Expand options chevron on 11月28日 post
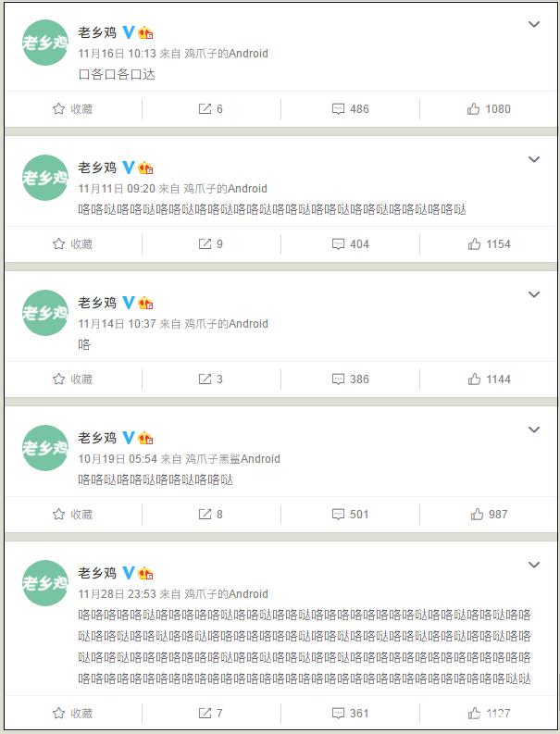 [x=534, y=565]
